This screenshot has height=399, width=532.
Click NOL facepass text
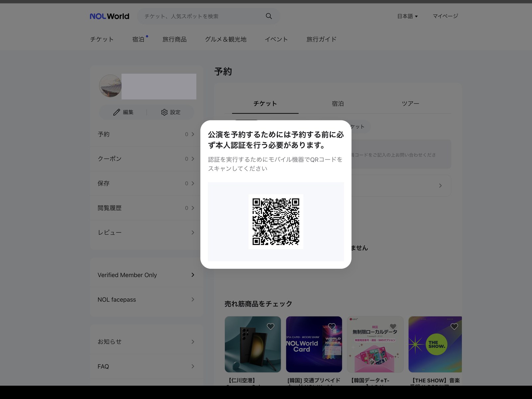117,300
